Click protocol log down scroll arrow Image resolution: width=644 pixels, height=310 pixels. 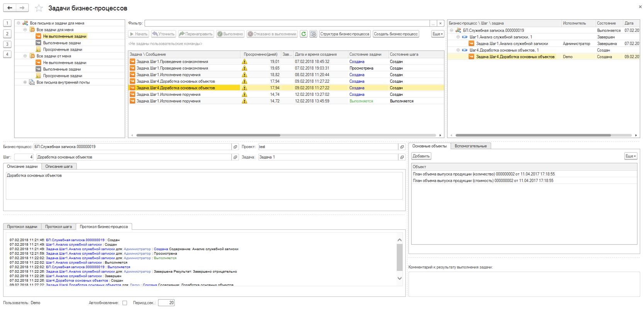(399, 278)
